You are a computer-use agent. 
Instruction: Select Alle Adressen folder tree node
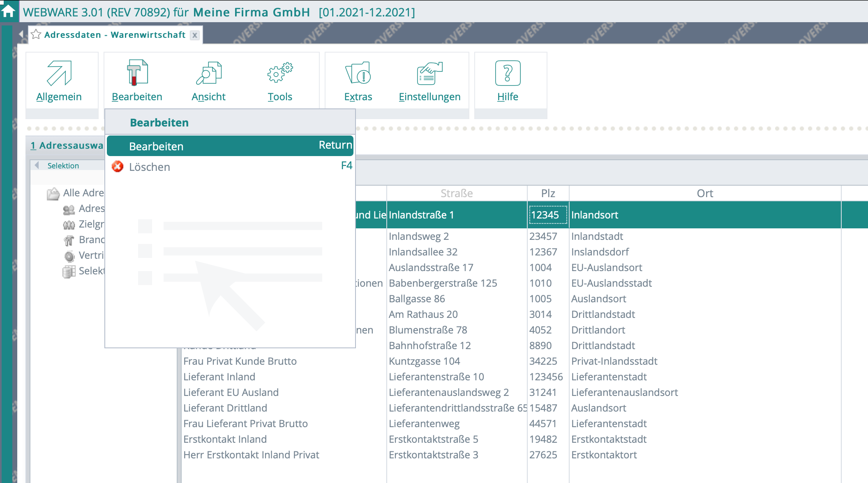[83, 193]
